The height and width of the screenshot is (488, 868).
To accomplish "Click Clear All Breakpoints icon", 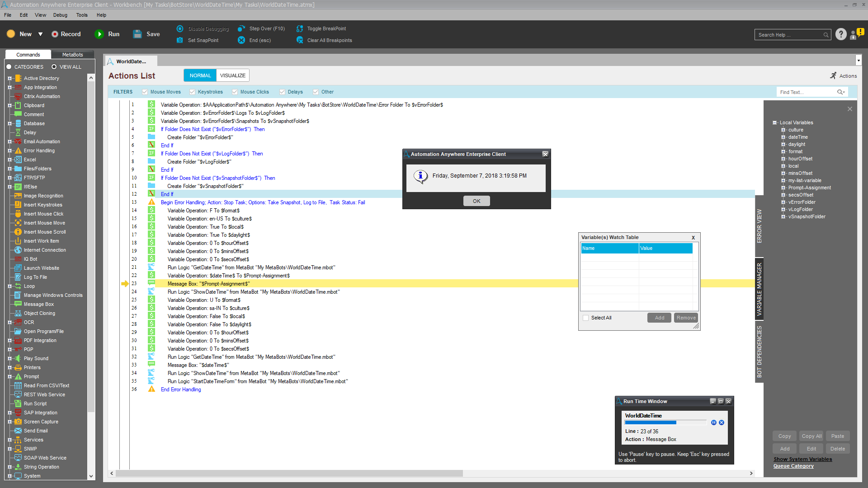I will [x=300, y=40].
